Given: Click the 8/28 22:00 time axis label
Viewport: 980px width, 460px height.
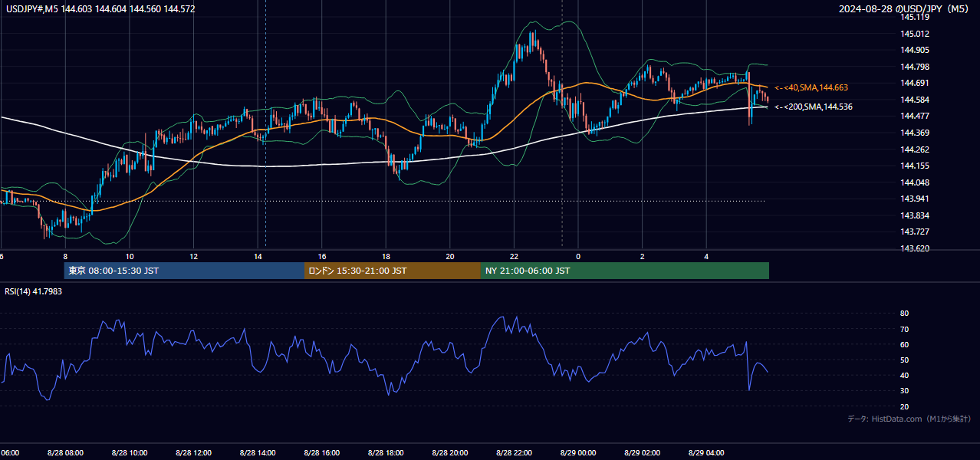Looking at the screenshot, I should click(x=514, y=453).
